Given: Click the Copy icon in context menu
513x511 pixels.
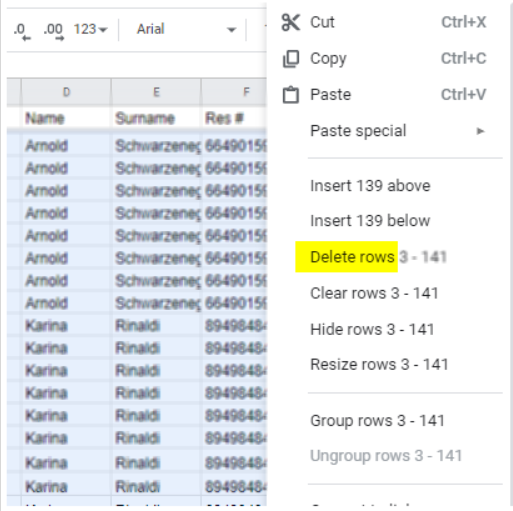Looking at the screenshot, I should [x=291, y=59].
